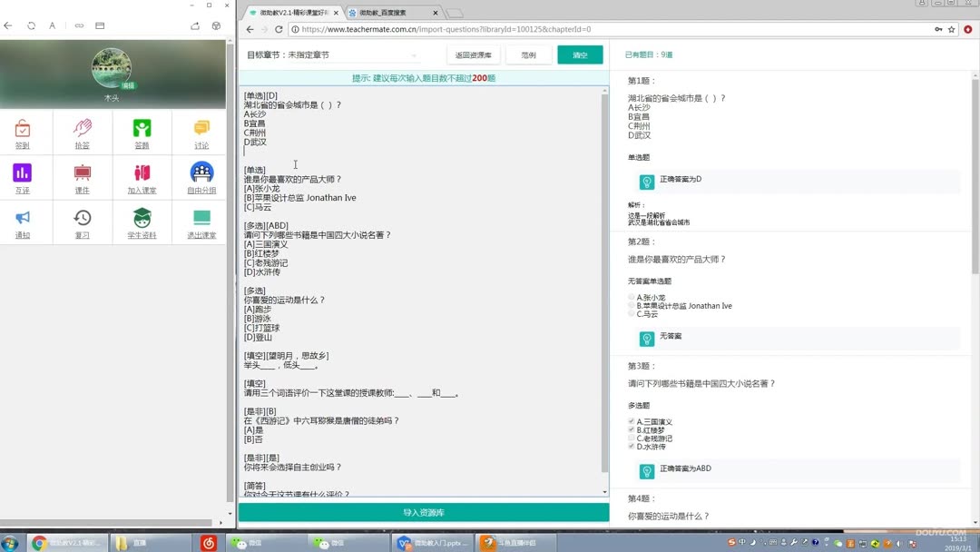
Task: Click the 自由分组 free grouping icon
Action: pos(201,178)
